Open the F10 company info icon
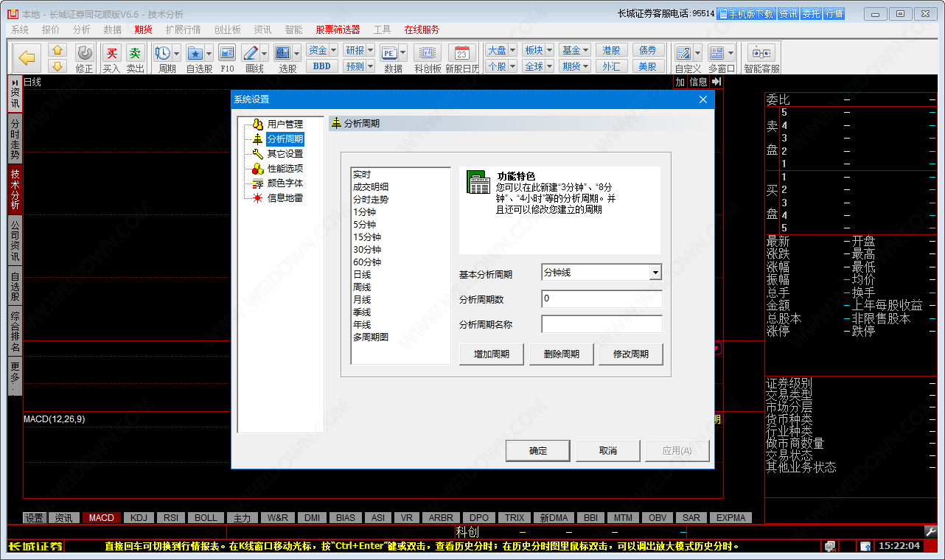This screenshot has width=945, height=560. click(x=227, y=54)
